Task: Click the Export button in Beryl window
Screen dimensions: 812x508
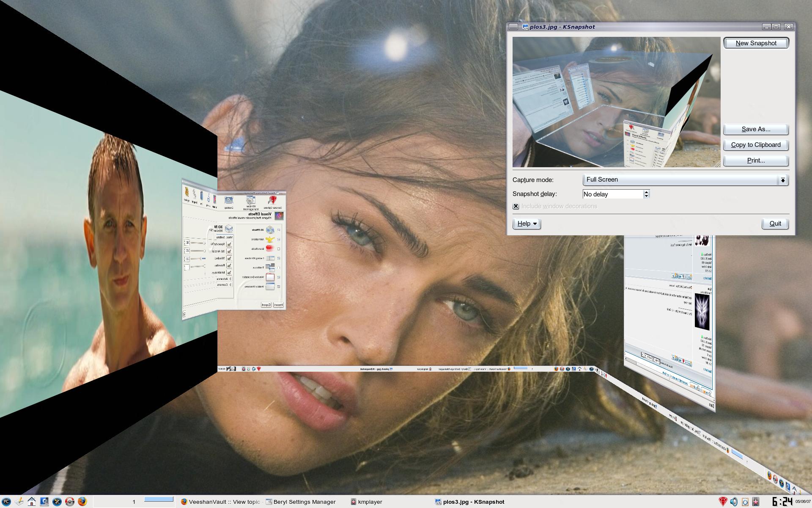Action: point(266,305)
